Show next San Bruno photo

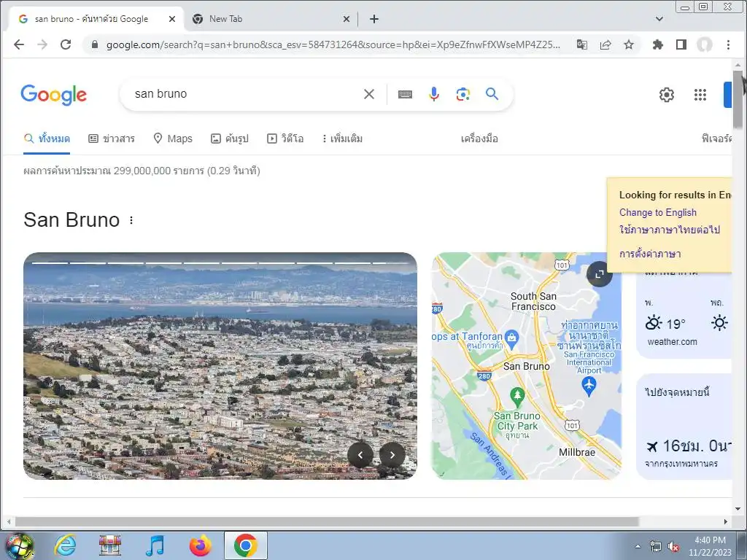[x=392, y=455]
